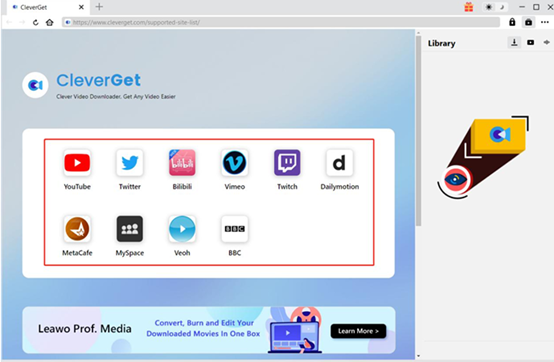Screen dimensions: 554x362
Task: Click the address bar URL field
Action: coord(281,22)
